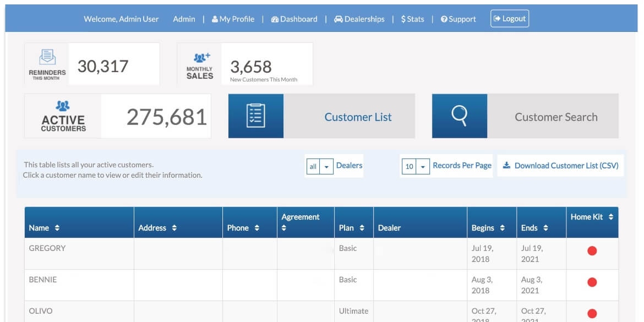Click red Home Kit status dot for OLIVO
This screenshot has height=322, width=644.
pos(592,314)
